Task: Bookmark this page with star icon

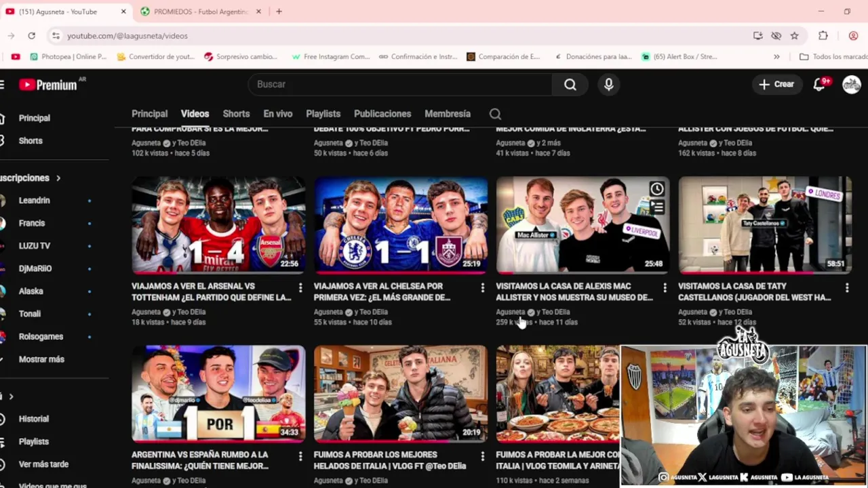Action: coord(794,35)
